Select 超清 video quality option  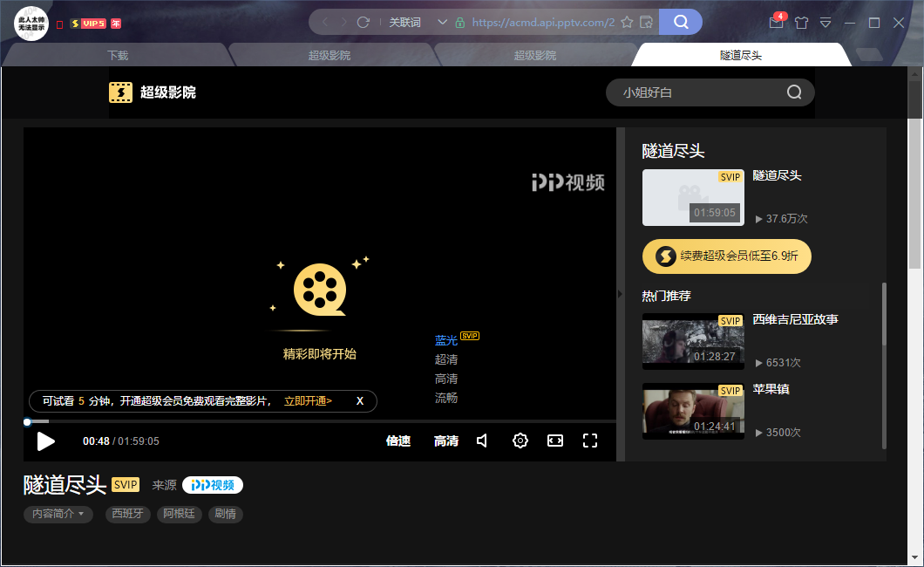coord(446,359)
